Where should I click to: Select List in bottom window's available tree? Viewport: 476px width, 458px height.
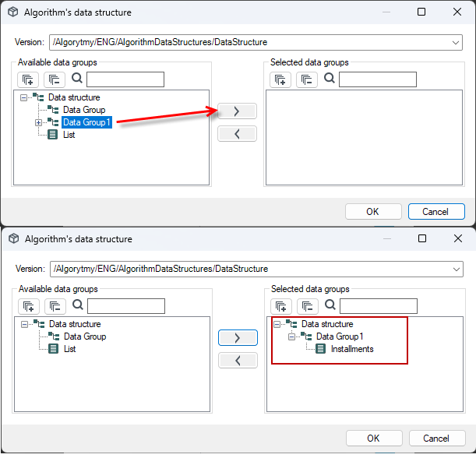pos(70,349)
